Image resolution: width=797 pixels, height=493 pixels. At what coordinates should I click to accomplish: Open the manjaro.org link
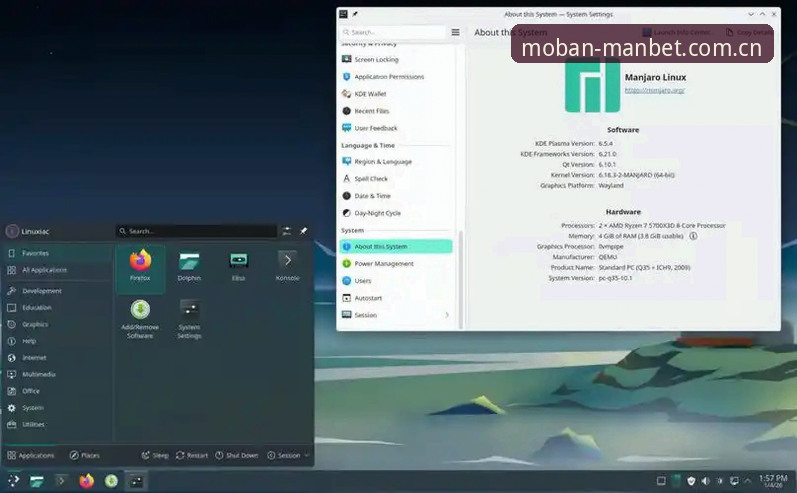655,90
